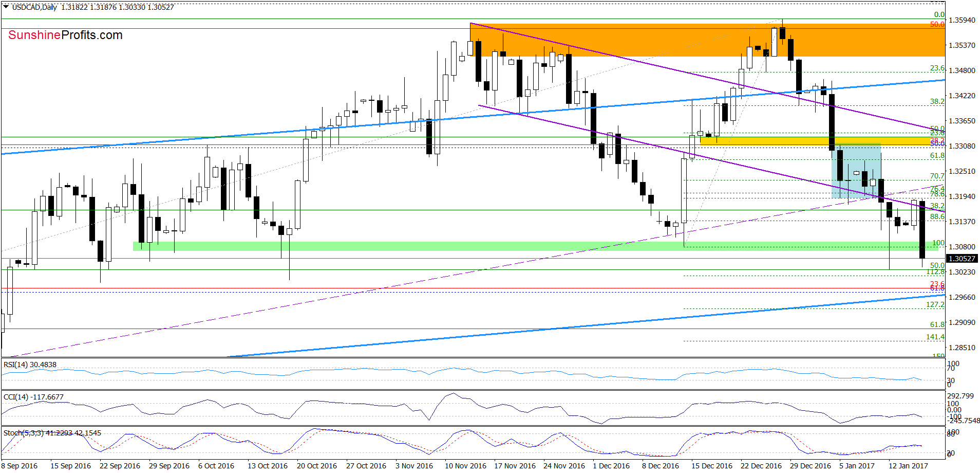Click the 27 Oct 2016 date label
This screenshot has width=980, height=473.
coord(366,466)
